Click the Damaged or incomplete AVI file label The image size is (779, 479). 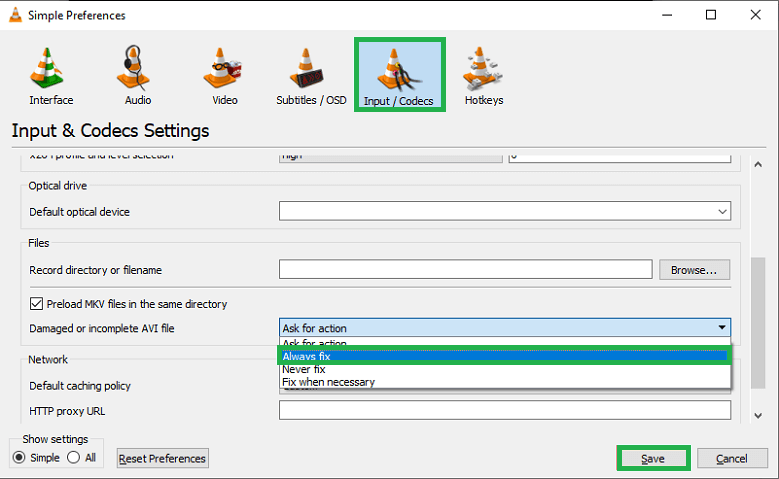pos(102,328)
